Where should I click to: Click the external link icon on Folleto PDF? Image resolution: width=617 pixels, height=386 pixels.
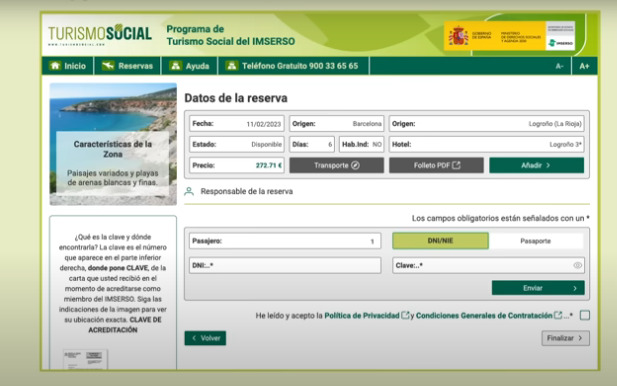click(x=456, y=165)
